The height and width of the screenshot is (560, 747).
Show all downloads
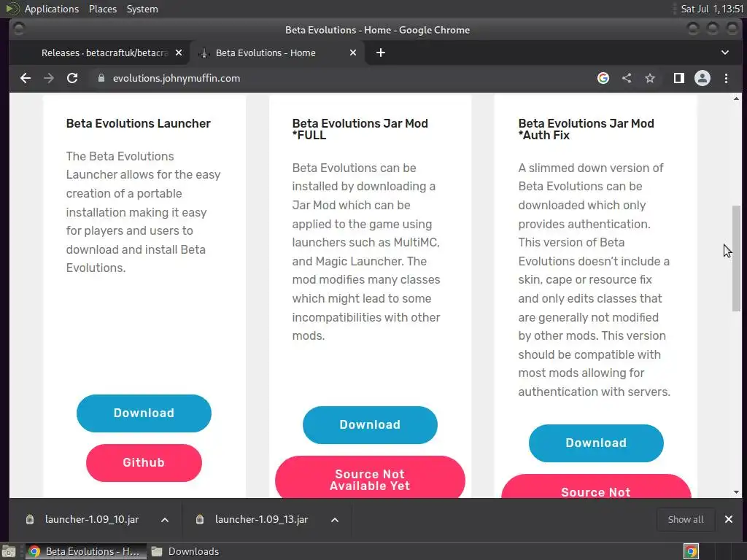point(686,519)
